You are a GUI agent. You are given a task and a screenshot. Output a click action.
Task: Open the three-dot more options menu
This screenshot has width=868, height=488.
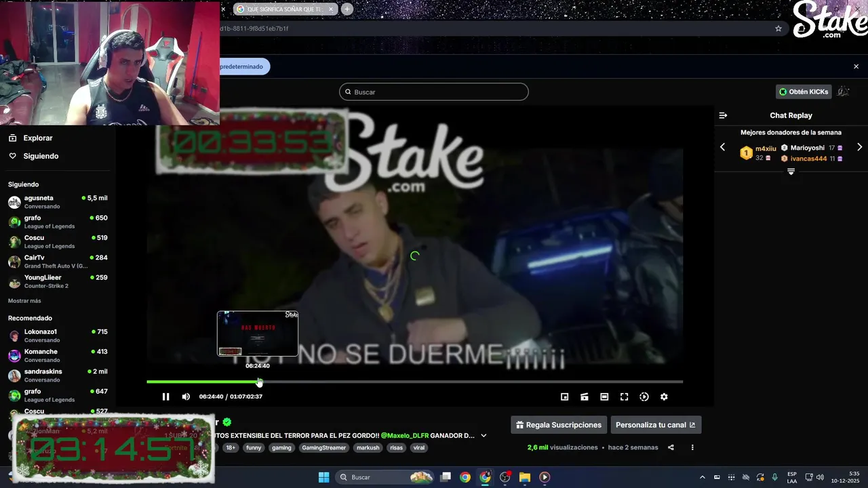692,447
